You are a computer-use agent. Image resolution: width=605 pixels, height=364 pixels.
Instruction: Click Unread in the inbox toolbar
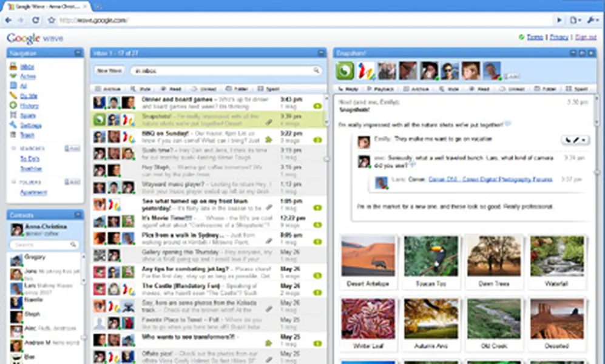(x=204, y=89)
